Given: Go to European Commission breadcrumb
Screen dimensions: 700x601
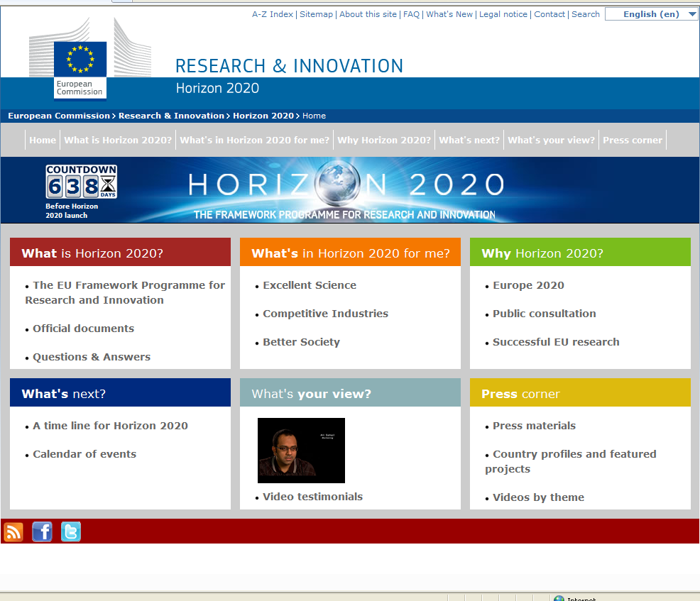Looking at the screenshot, I should click(x=59, y=116).
